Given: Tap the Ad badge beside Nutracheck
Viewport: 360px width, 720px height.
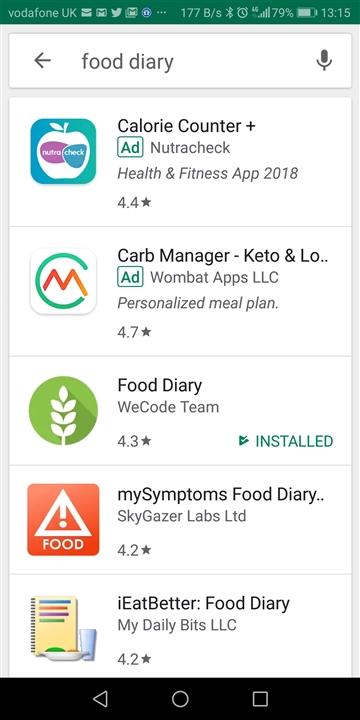Looking at the screenshot, I should 130,148.
